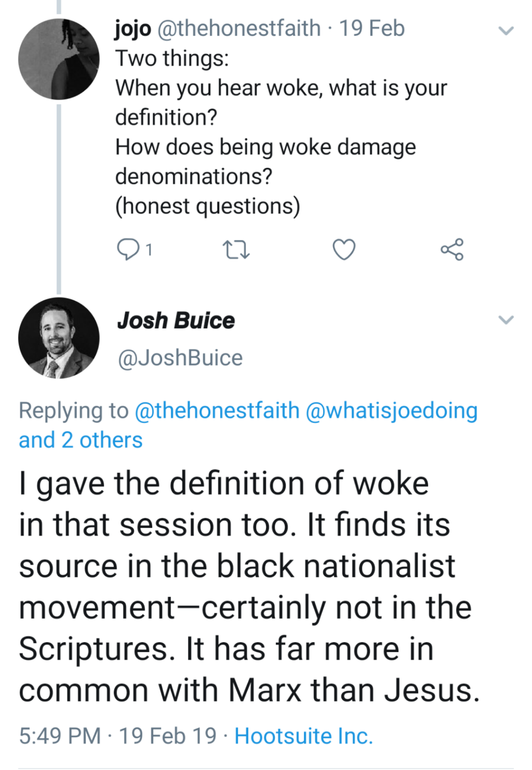
Task: Expand options chevron on jojo's tweet
Action: point(506,30)
